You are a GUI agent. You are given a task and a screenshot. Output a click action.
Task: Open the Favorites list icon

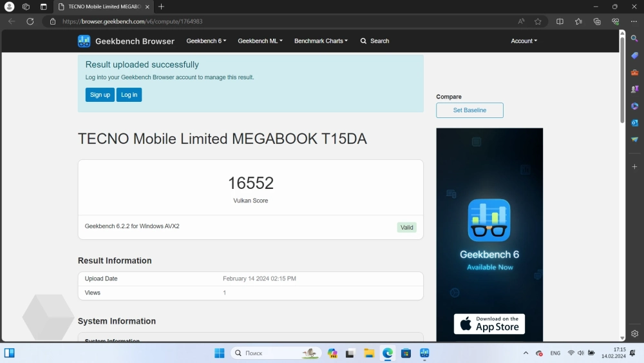[x=578, y=21]
